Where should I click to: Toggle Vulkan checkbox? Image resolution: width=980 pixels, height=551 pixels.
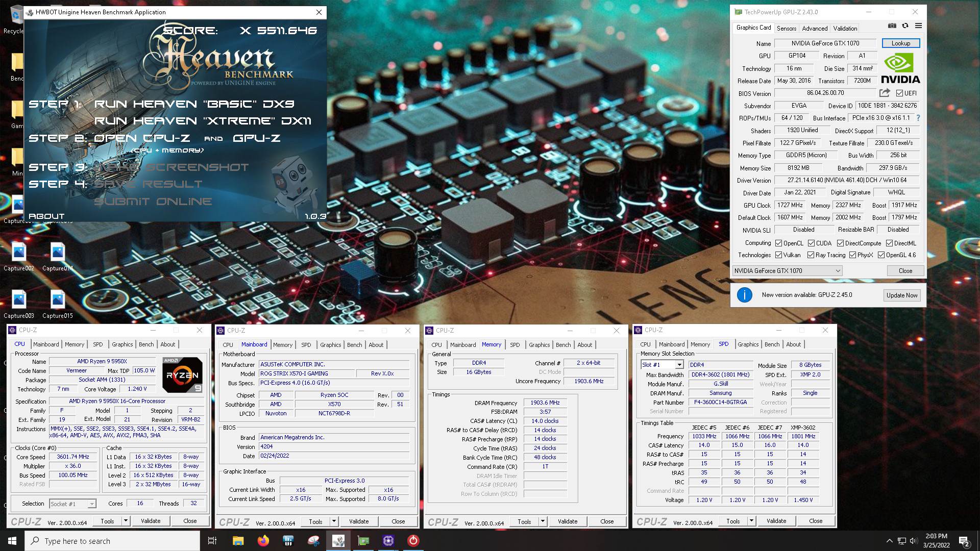[778, 255]
